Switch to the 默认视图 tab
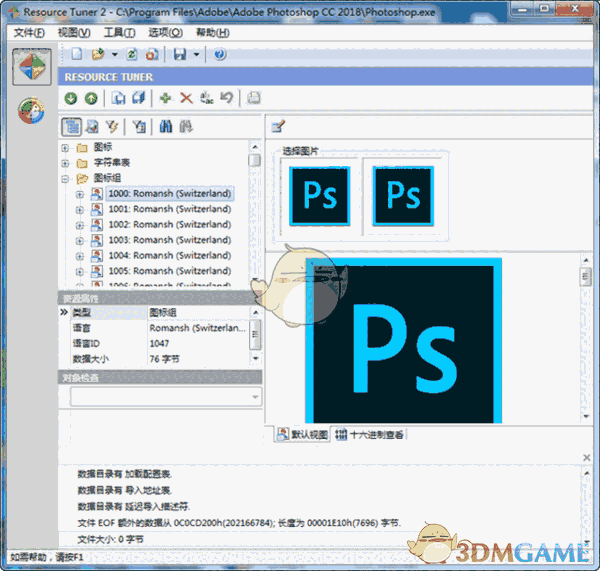 pyautogui.click(x=303, y=434)
